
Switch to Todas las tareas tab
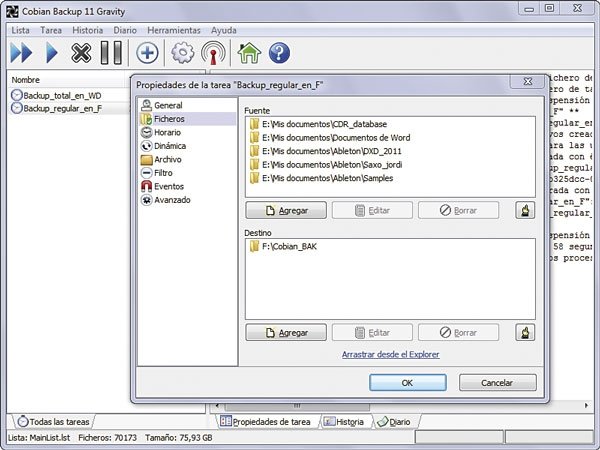tap(54, 422)
